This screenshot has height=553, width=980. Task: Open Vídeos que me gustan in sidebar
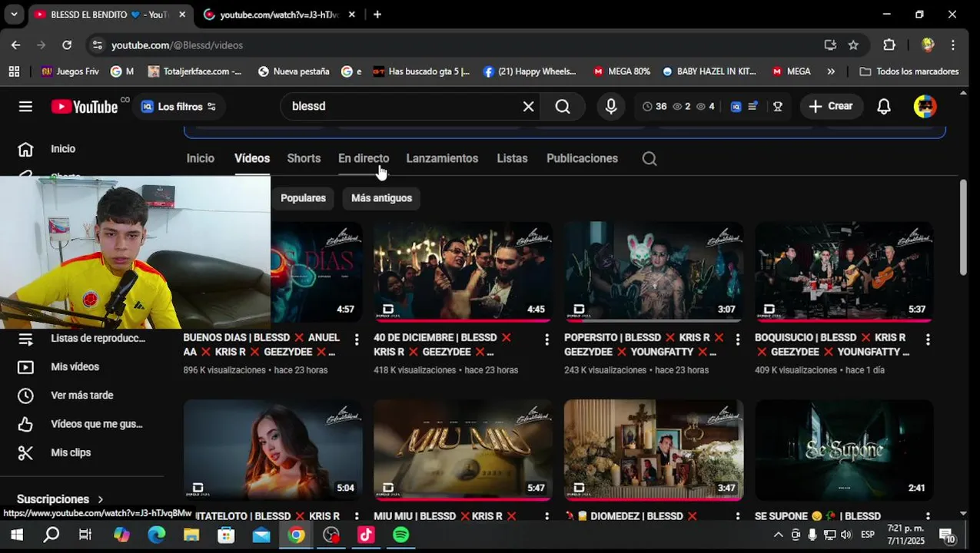pos(96,424)
